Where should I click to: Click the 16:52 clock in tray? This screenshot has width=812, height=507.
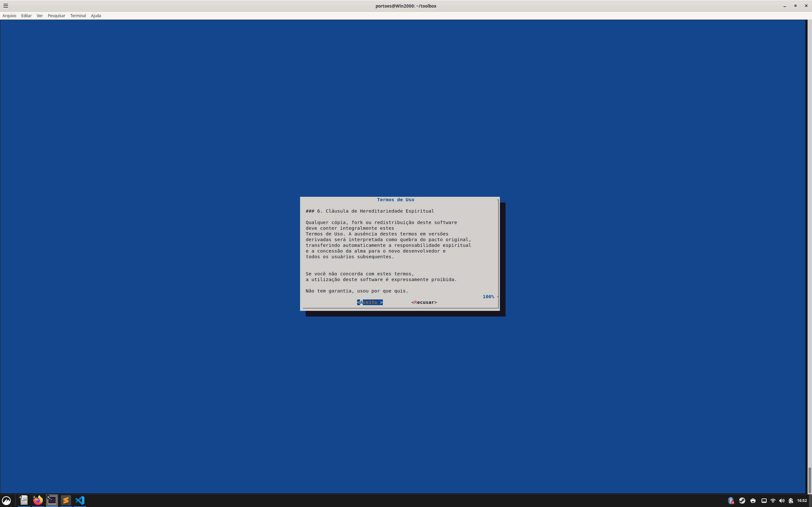pyautogui.click(x=802, y=501)
